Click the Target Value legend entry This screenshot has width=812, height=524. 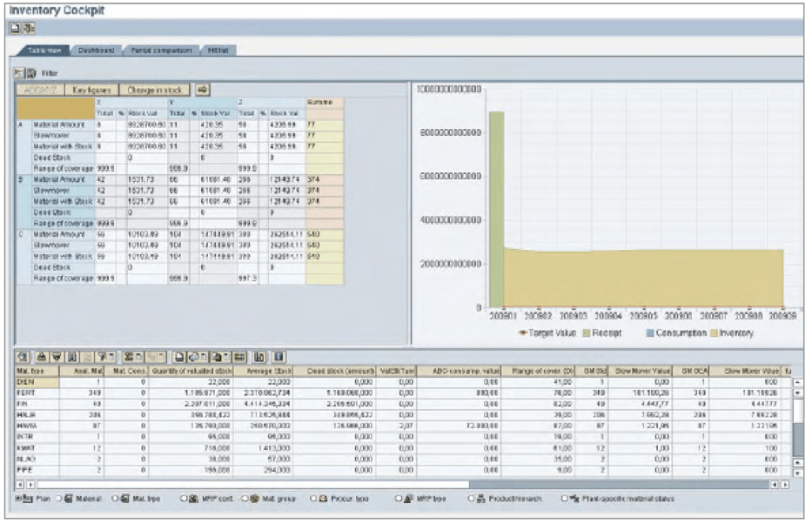pyautogui.click(x=547, y=333)
